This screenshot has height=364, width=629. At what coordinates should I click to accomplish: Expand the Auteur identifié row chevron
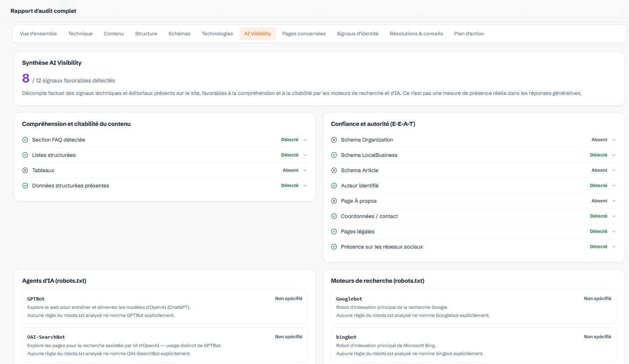(x=614, y=186)
